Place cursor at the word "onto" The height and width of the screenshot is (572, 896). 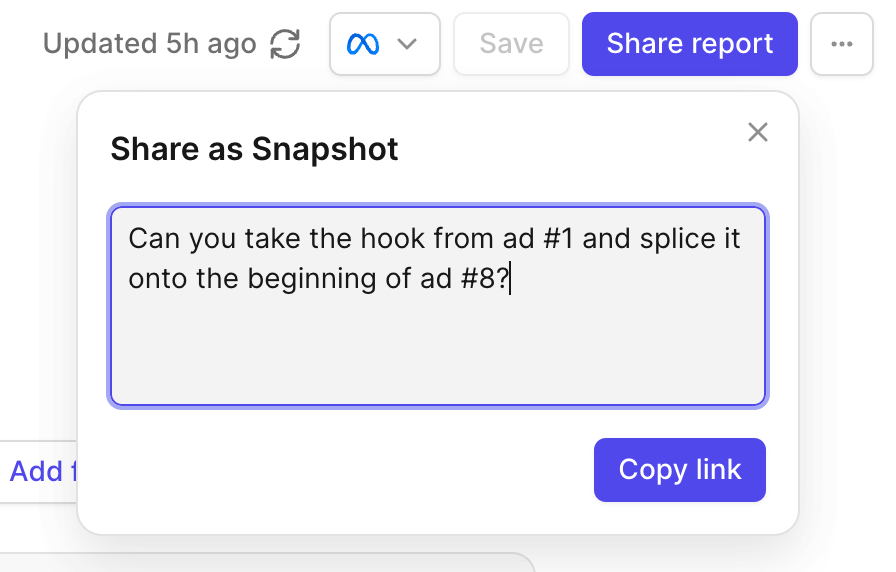coord(158,279)
